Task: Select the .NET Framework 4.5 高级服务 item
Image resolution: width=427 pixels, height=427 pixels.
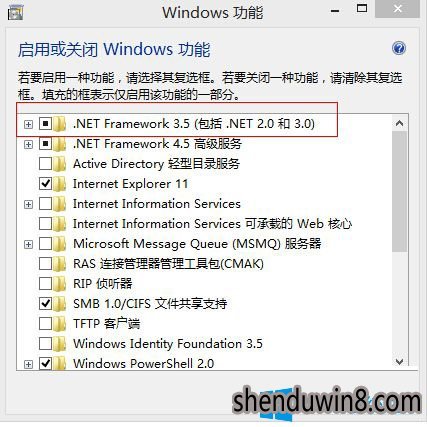Action: [x=157, y=144]
